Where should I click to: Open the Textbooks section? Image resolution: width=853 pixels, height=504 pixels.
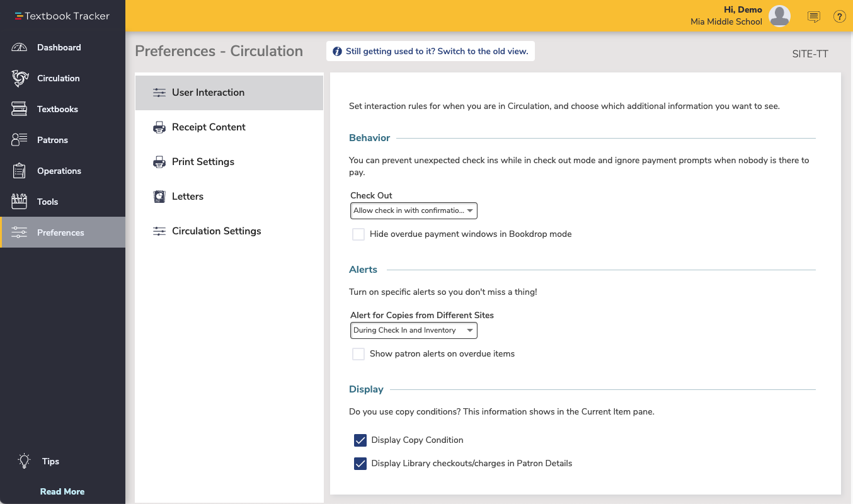click(56, 109)
